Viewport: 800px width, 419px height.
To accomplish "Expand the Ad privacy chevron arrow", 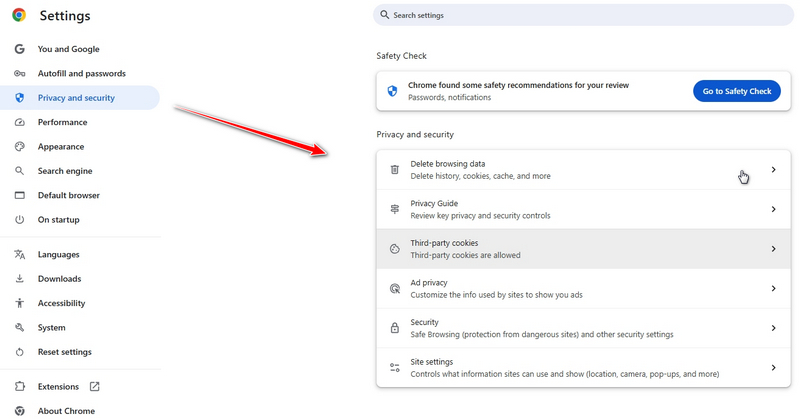I will [x=773, y=289].
